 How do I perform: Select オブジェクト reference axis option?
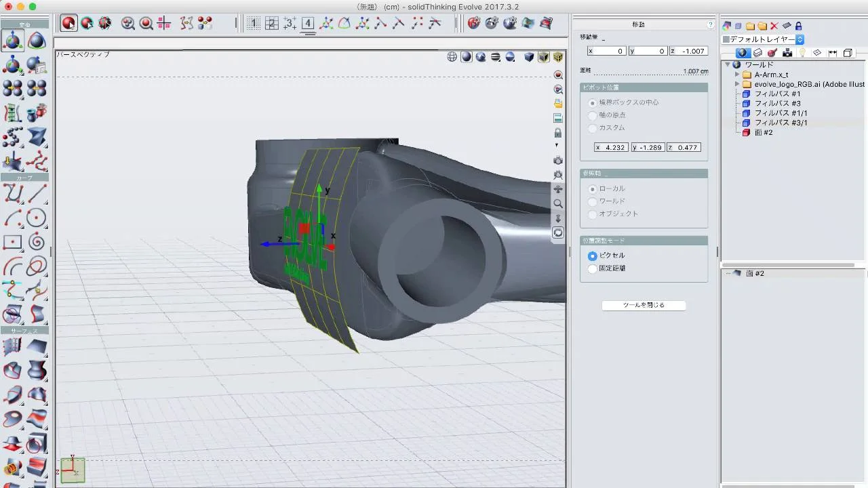pos(593,214)
